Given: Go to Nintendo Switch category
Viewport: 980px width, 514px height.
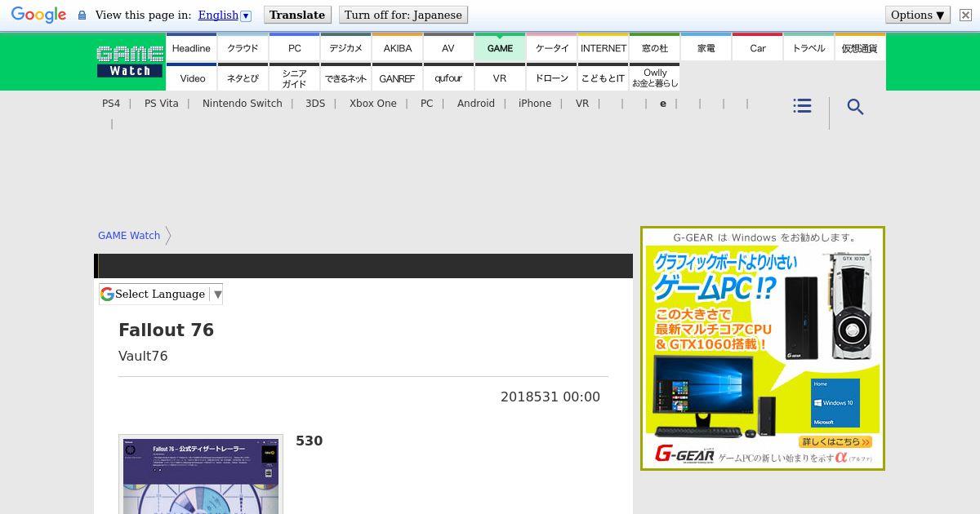Looking at the screenshot, I should [x=243, y=104].
